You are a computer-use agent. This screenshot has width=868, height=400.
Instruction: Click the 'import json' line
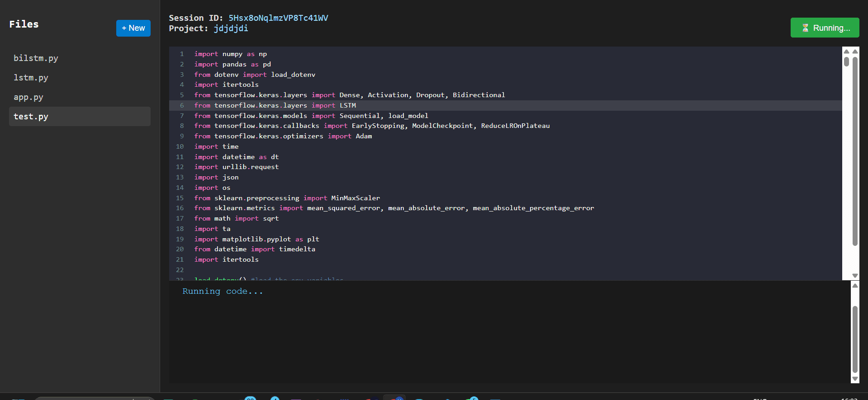(x=216, y=177)
